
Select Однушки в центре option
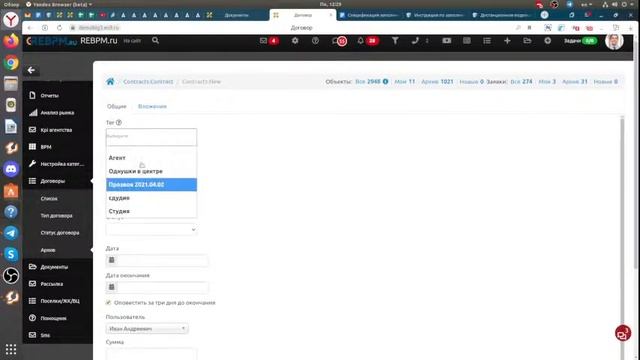(151, 171)
